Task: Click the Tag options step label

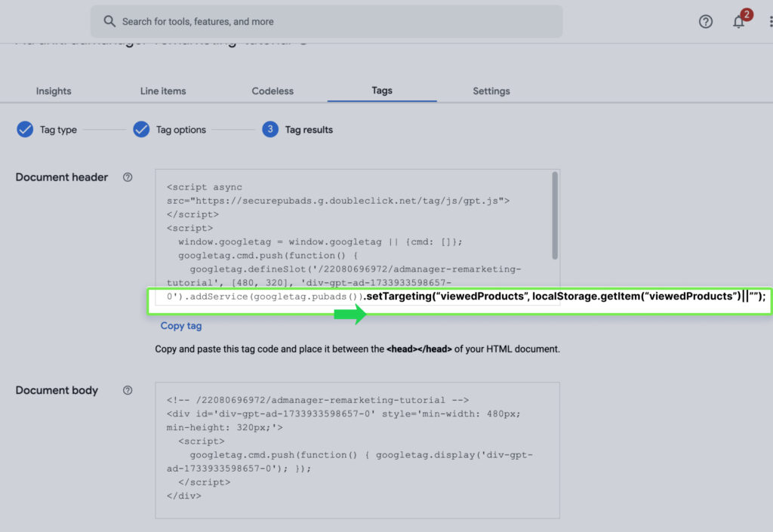Action: [x=181, y=130]
